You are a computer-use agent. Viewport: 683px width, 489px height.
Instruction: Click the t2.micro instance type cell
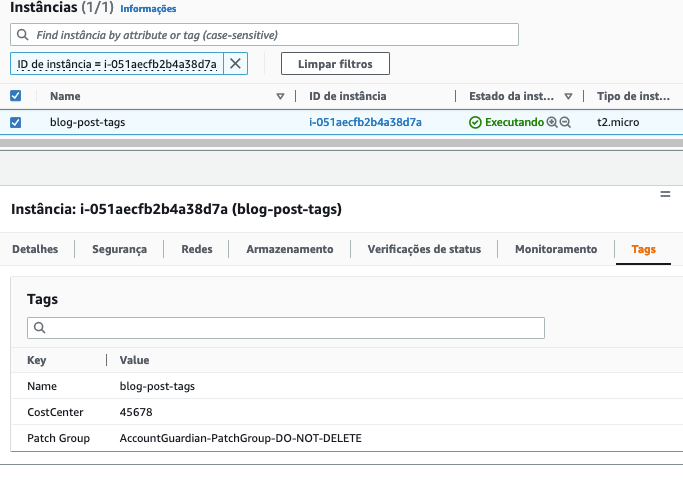pos(618,122)
